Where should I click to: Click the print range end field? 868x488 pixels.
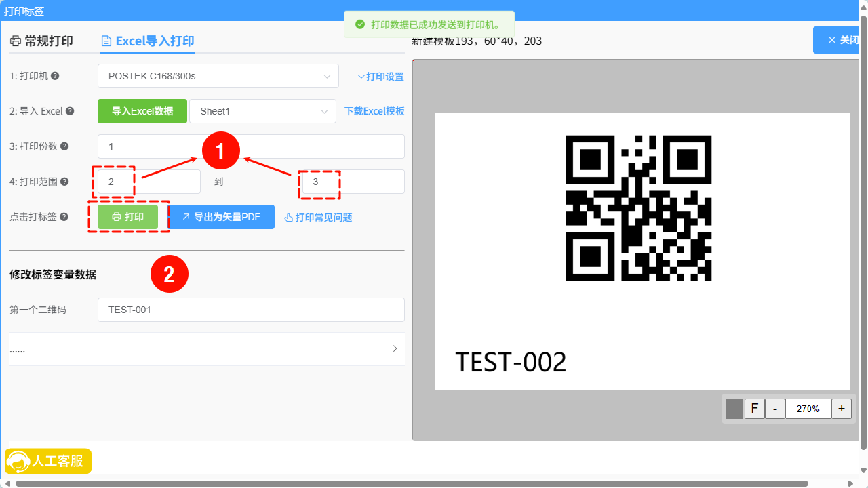pos(353,182)
